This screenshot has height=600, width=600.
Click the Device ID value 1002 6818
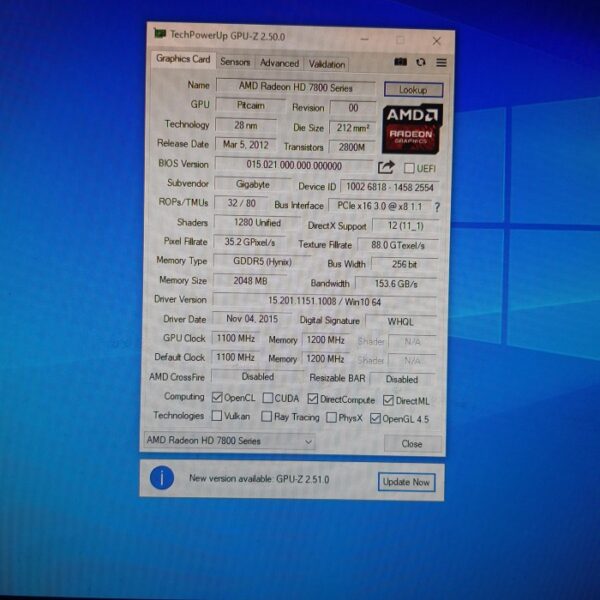tap(390, 187)
